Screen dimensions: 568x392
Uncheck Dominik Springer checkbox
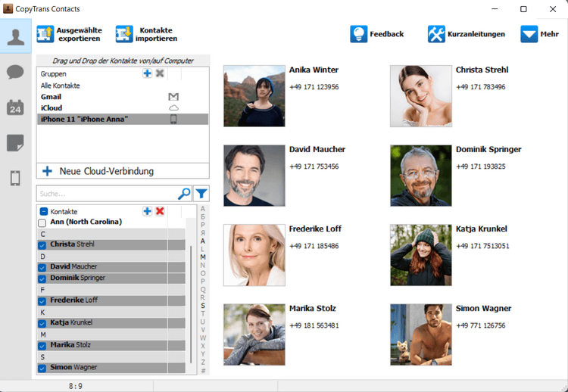pyautogui.click(x=42, y=278)
